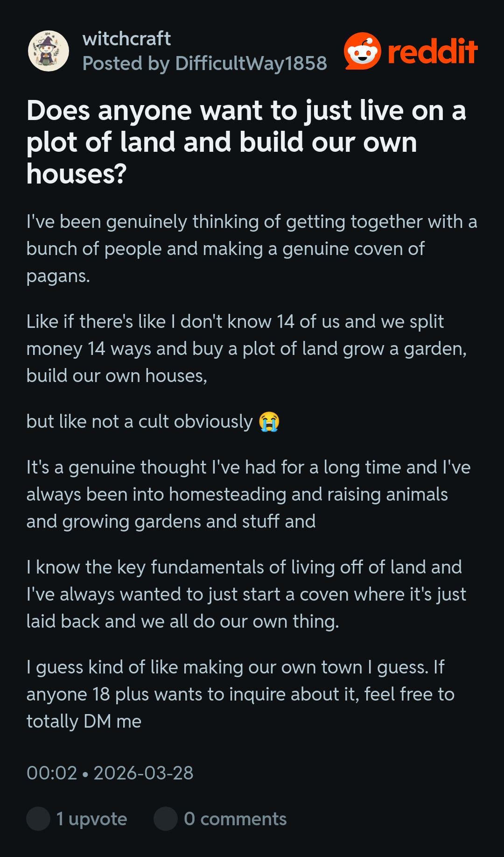Click the paragraph about a coven of pagans

tap(252, 248)
